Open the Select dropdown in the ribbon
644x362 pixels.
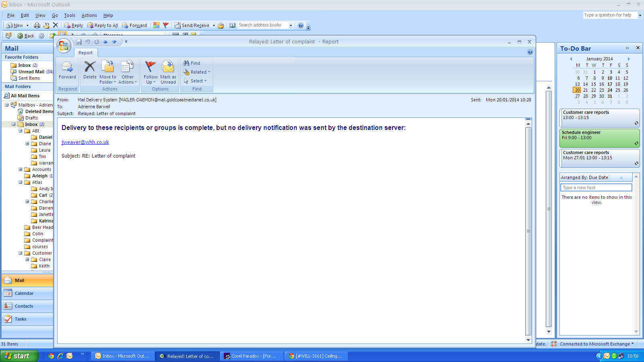[x=195, y=81]
